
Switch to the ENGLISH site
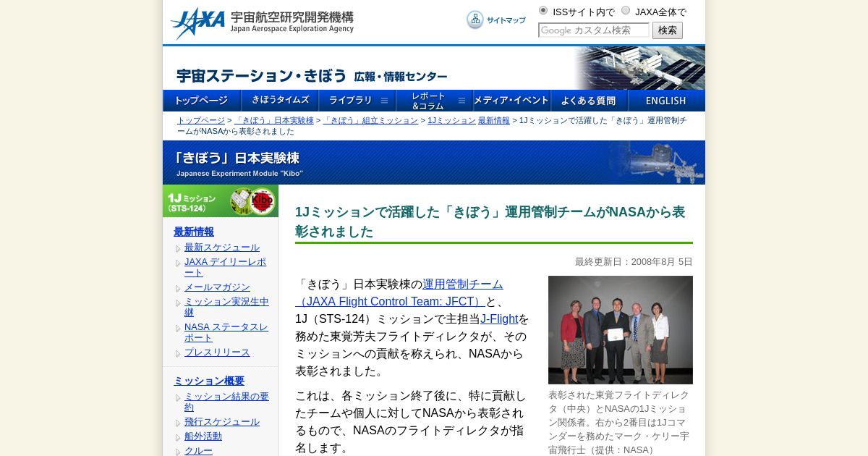click(666, 101)
